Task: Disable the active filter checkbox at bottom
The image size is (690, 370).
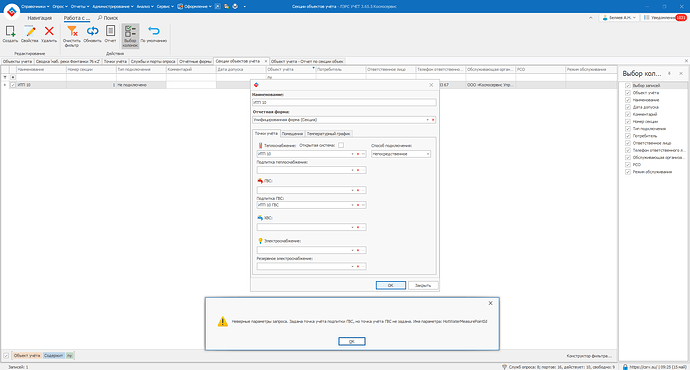Action: coord(6,355)
